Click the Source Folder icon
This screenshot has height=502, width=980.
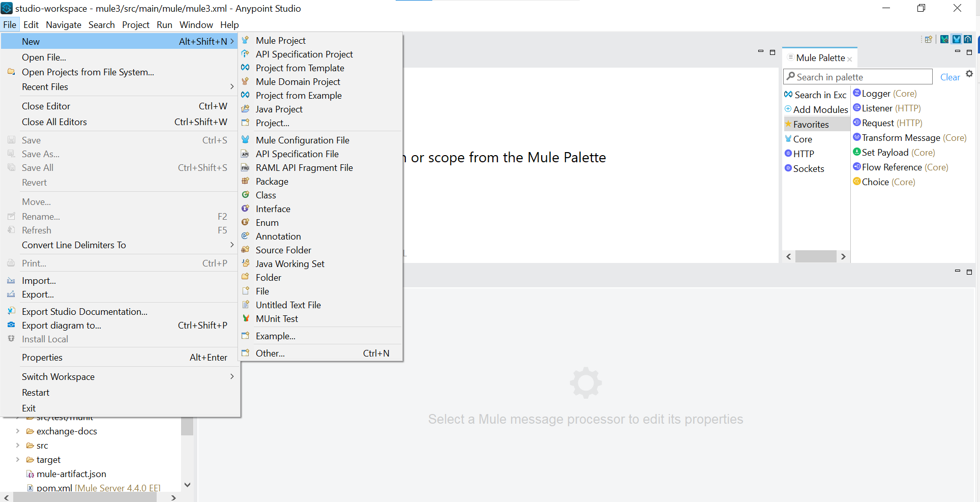[x=245, y=250]
